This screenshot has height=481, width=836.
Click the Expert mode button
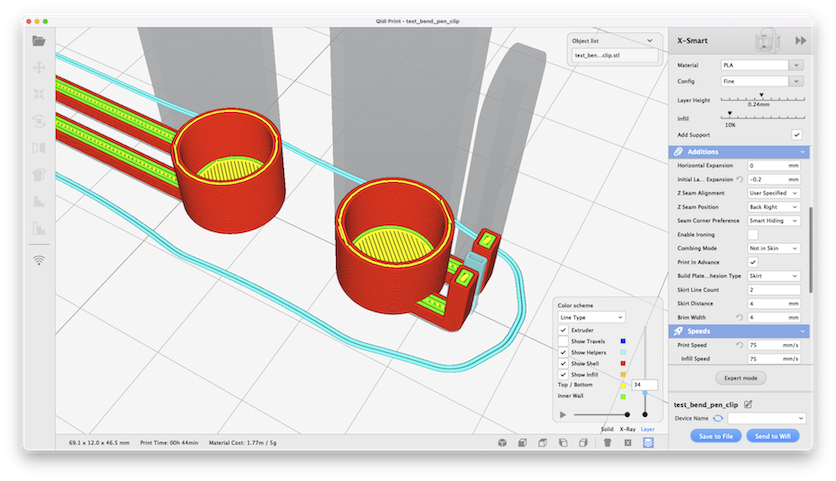[740, 379]
